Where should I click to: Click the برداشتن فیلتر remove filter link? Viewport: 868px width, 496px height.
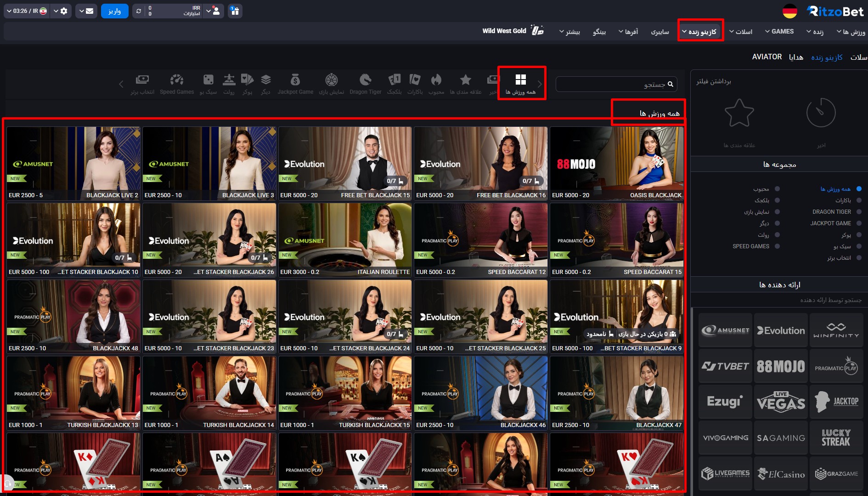click(x=713, y=81)
